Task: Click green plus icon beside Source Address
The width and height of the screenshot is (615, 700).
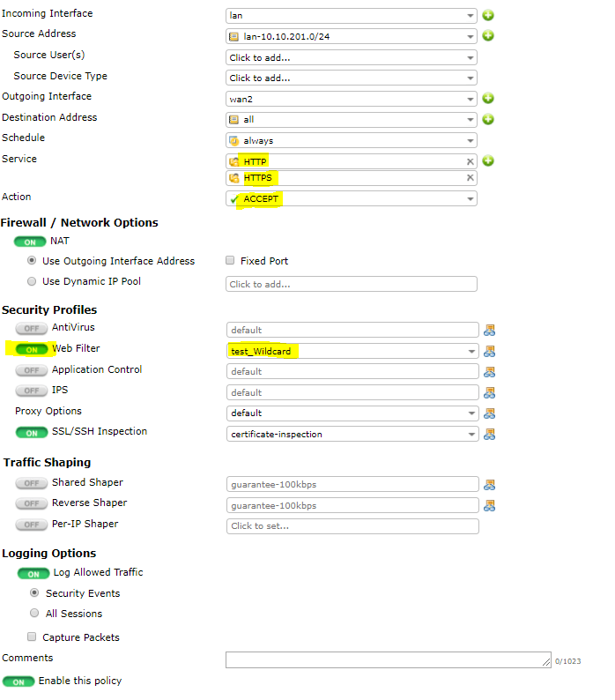Action: tap(487, 36)
